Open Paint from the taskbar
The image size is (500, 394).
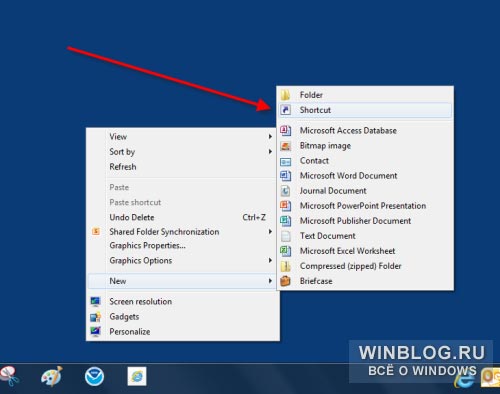click(51, 376)
